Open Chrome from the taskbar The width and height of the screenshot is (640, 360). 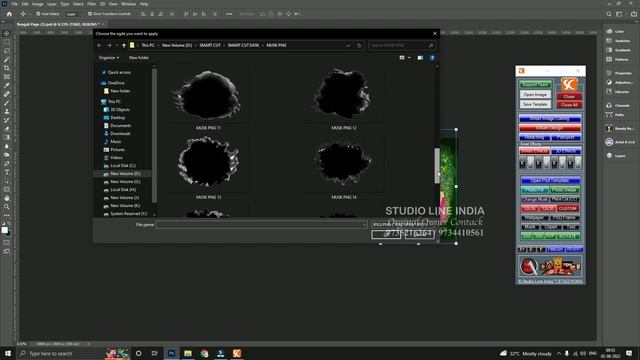(x=204, y=353)
